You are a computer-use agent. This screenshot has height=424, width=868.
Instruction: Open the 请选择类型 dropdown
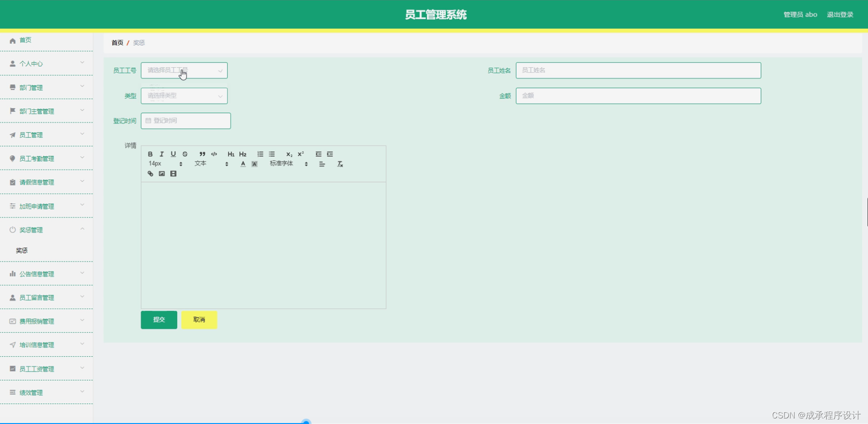[184, 96]
